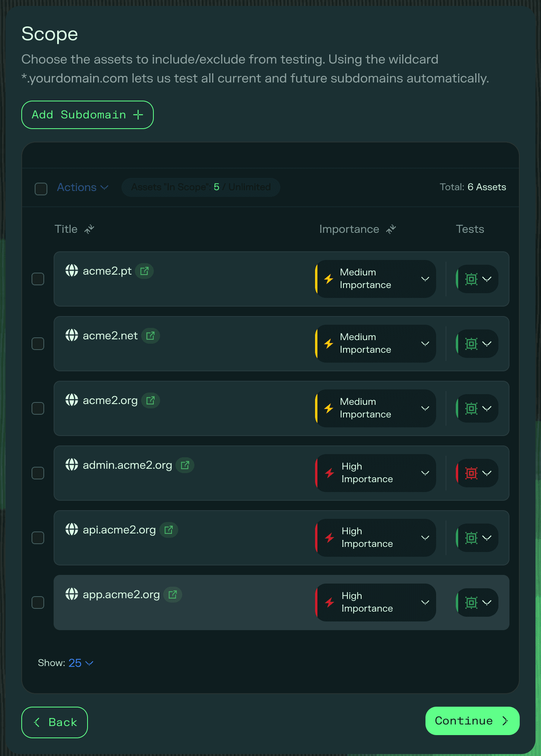Go Back to previous step
The width and height of the screenshot is (541, 756).
point(54,722)
